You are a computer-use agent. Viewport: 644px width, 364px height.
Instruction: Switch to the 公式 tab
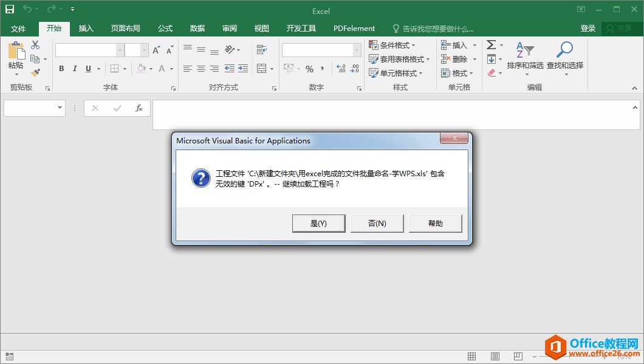pyautogui.click(x=165, y=29)
